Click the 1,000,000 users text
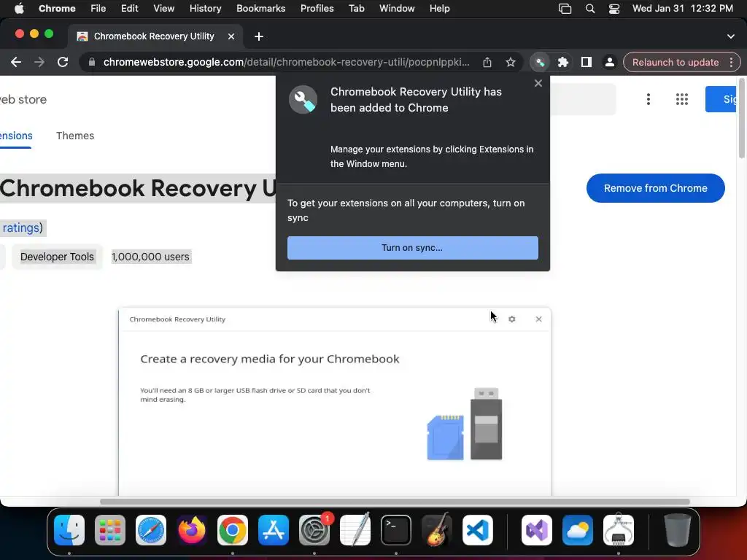This screenshot has width=747, height=560. coord(150,257)
